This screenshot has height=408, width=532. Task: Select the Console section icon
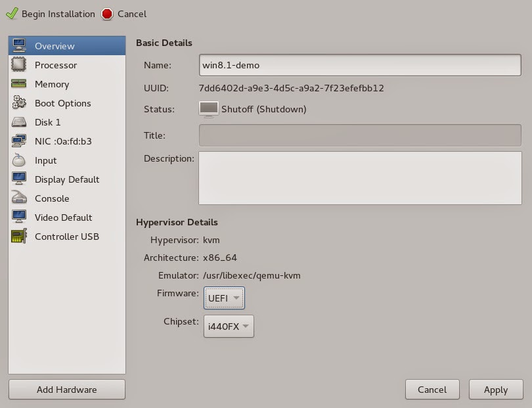coord(20,198)
